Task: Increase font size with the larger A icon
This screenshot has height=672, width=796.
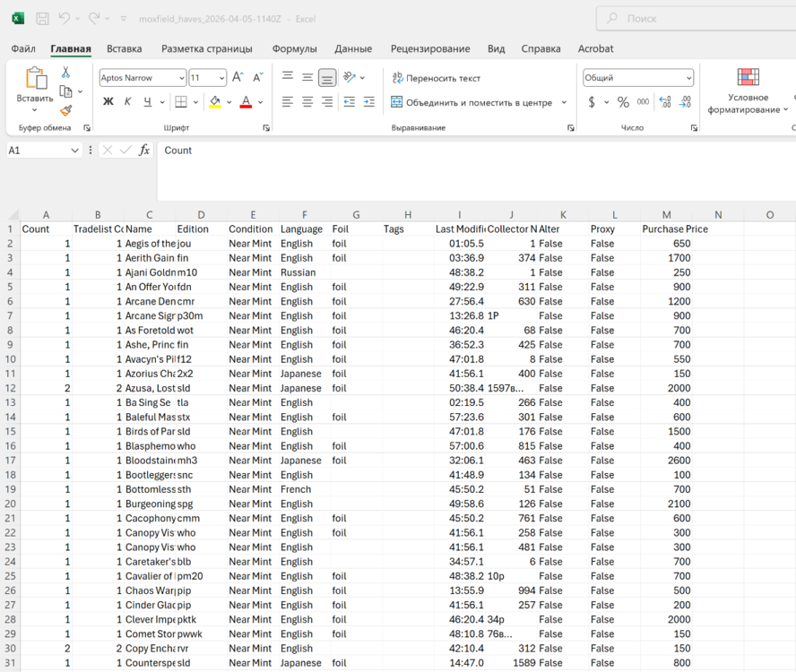Action: coord(238,78)
